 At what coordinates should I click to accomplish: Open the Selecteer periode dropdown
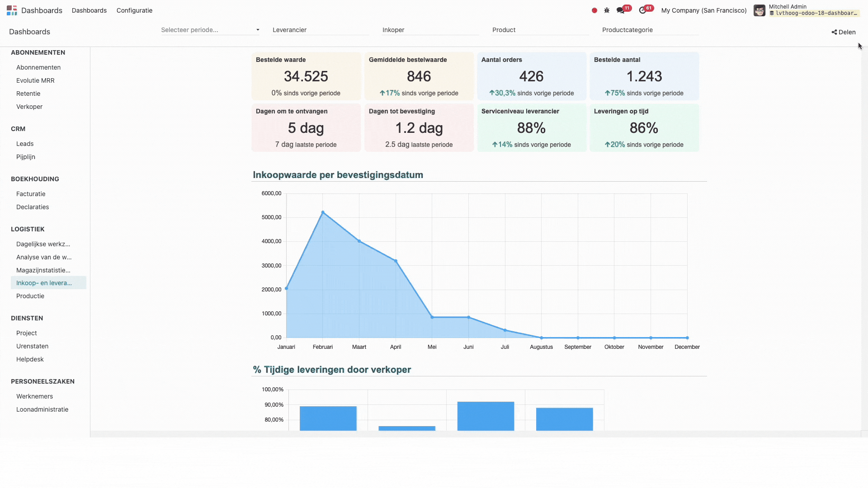click(210, 30)
